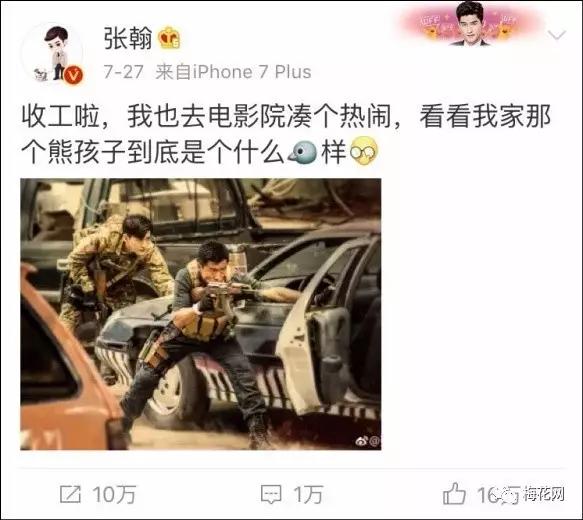Image resolution: width=583 pixels, height=520 pixels.
Task: Click the crown membership badge icon
Action: coord(170,38)
